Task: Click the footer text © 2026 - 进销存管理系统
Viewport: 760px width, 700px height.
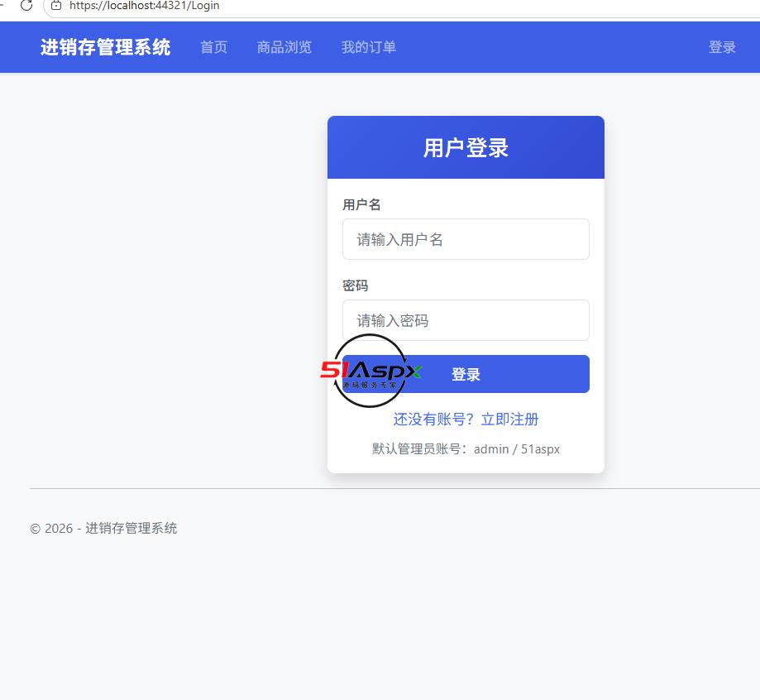Action: (103, 528)
